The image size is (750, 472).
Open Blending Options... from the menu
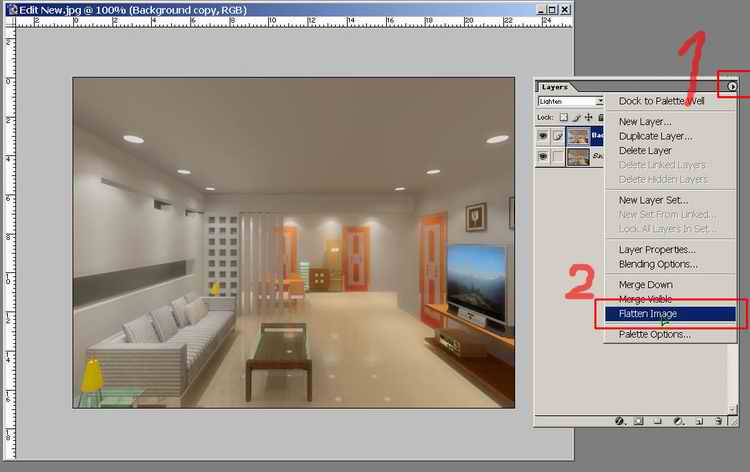tap(658, 264)
